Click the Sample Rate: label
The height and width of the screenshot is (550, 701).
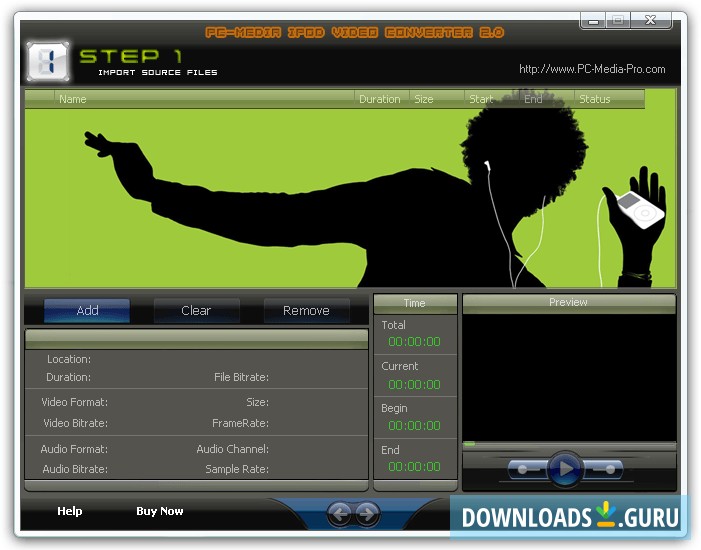click(237, 469)
